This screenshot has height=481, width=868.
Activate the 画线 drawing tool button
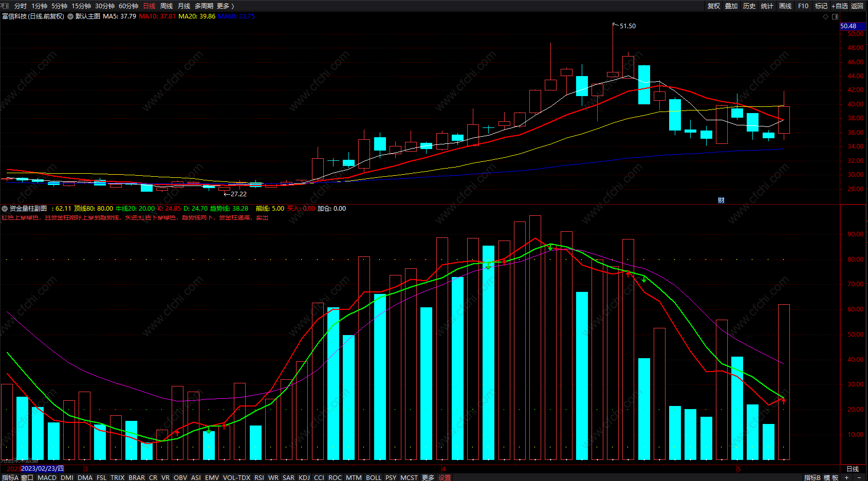coord(785,6)
